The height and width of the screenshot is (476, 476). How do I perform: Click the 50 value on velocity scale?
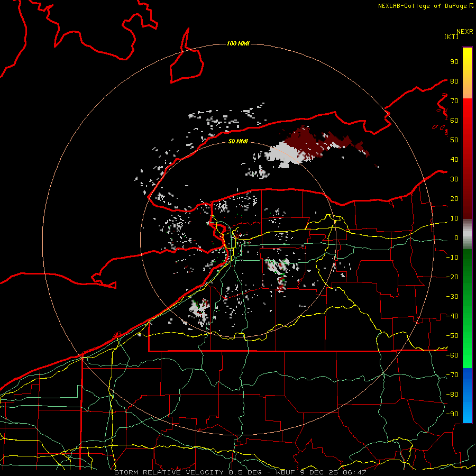[454, 140]
